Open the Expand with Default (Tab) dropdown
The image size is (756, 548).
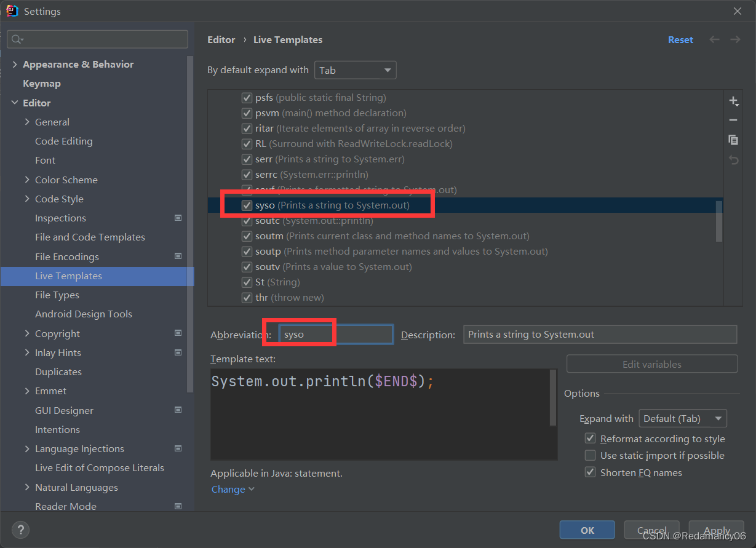pos(683,418)
